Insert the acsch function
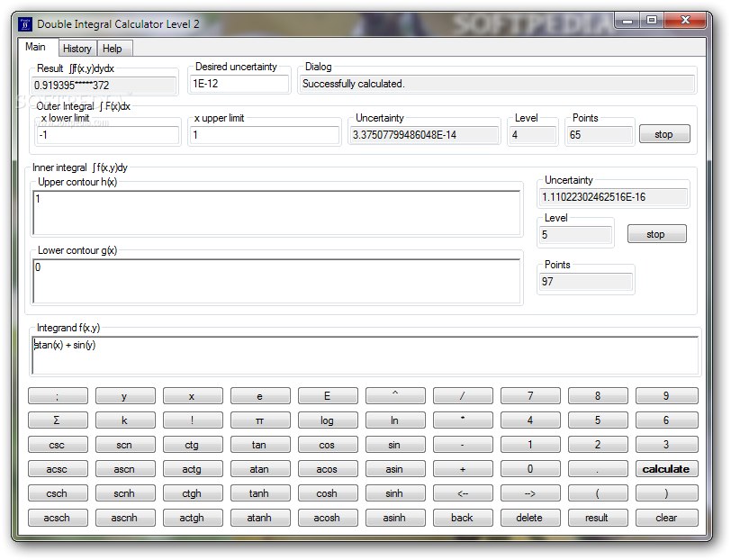The image size is (731, 560). pos(58,518)
